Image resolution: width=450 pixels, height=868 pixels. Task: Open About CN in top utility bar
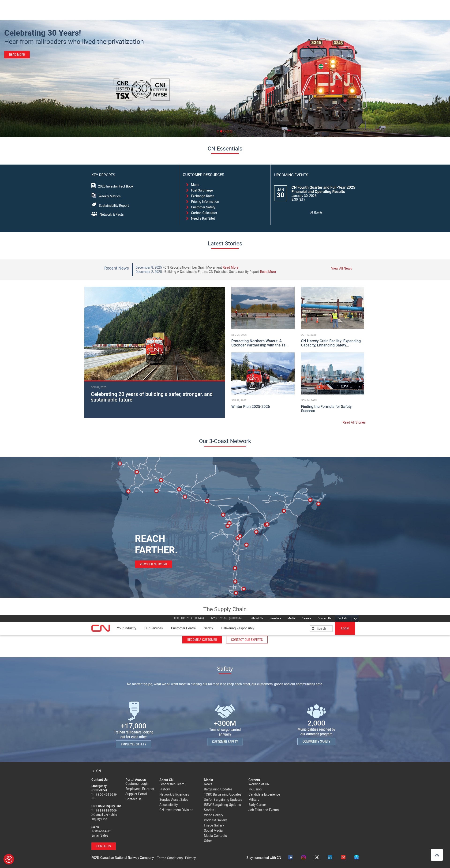pos(257,618)
